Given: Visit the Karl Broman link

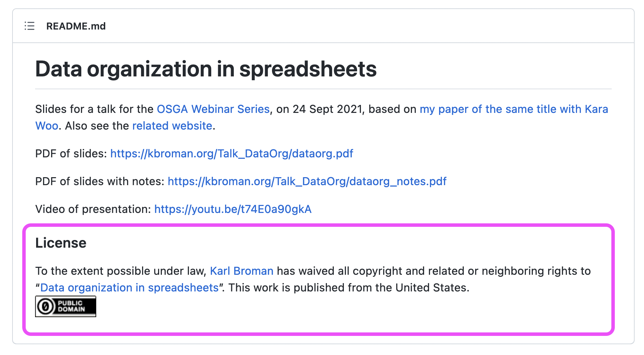Looking at the screenshot, I should (241, 271).
